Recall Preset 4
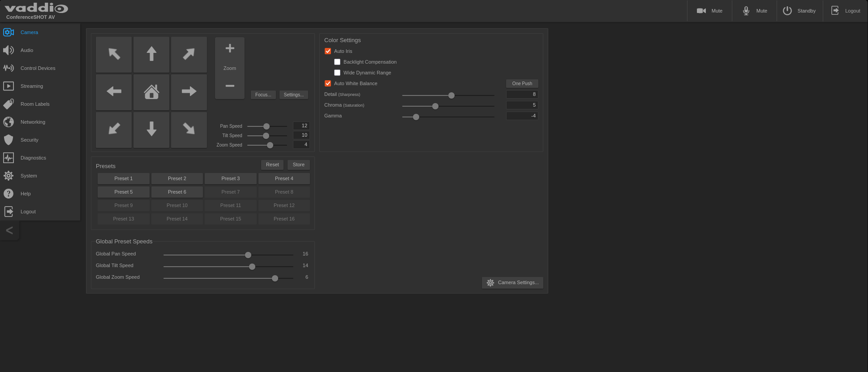Image resolution: width=868 pixels, height=372 pixels. coord(284,178)
